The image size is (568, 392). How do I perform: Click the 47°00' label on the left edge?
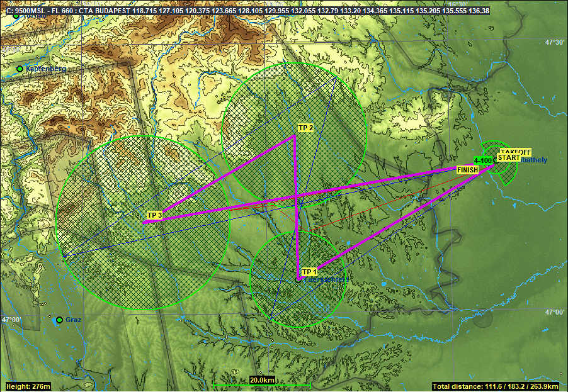(11, 320)
